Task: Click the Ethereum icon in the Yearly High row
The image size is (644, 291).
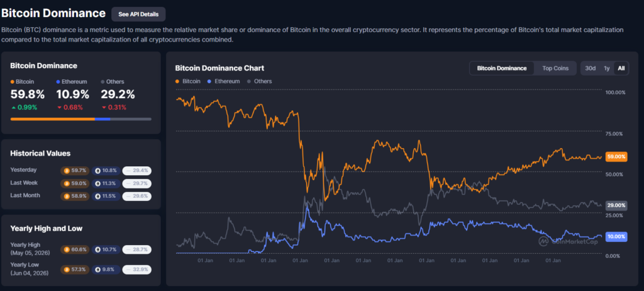Action: point(97,249)
